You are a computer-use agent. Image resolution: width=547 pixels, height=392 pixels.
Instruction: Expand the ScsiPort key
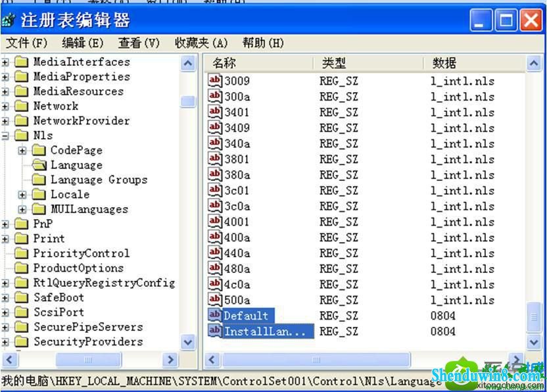pyautogui.click(x=5, y=312)
